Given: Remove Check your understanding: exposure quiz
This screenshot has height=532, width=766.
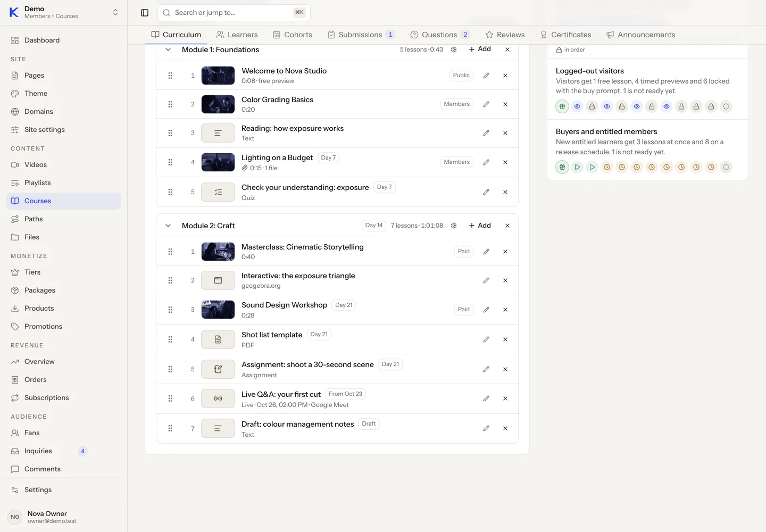Looking at the screenshot, I should [505, 192].
